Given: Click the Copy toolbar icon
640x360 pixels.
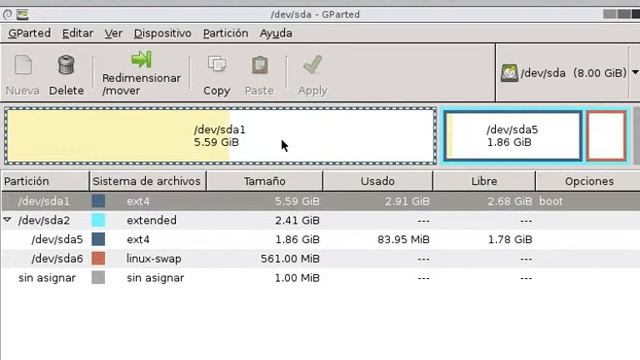Looking at the screenshot, I should tap(217, 64).
